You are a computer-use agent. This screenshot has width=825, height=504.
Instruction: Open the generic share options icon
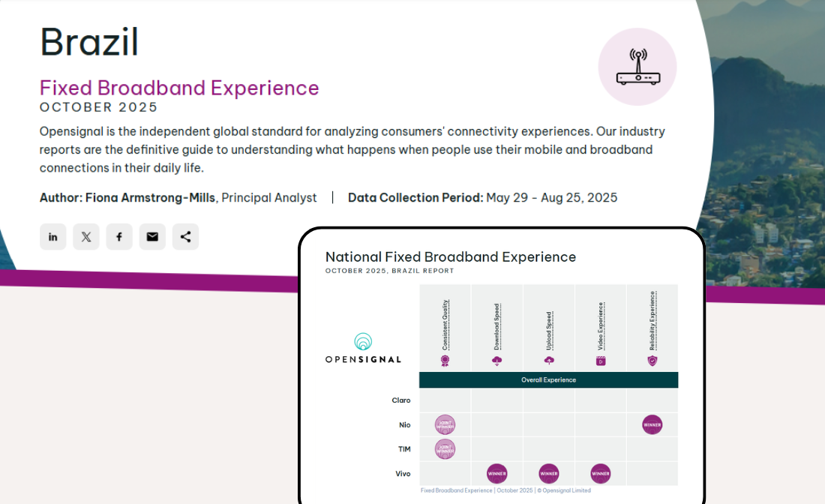pos(185,237)
